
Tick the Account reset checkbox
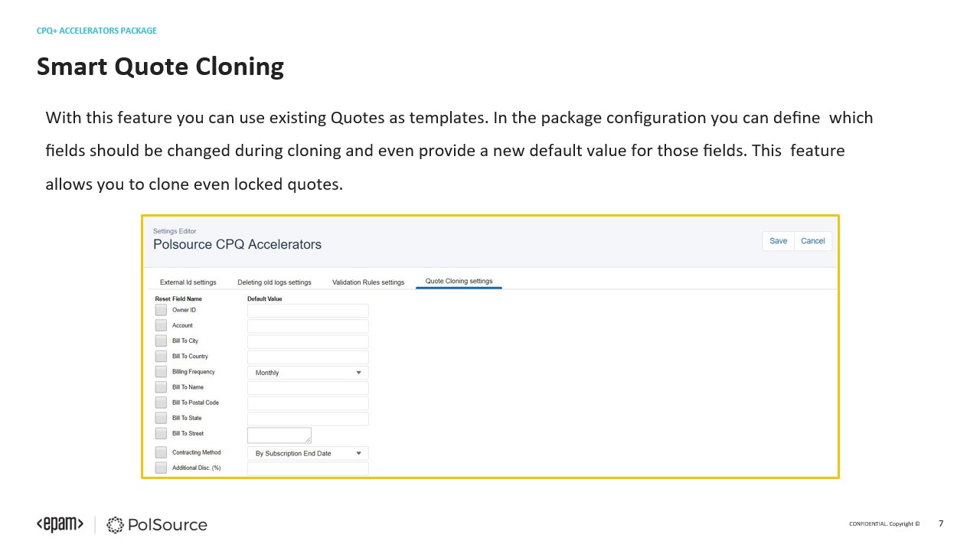pos(161,325)
